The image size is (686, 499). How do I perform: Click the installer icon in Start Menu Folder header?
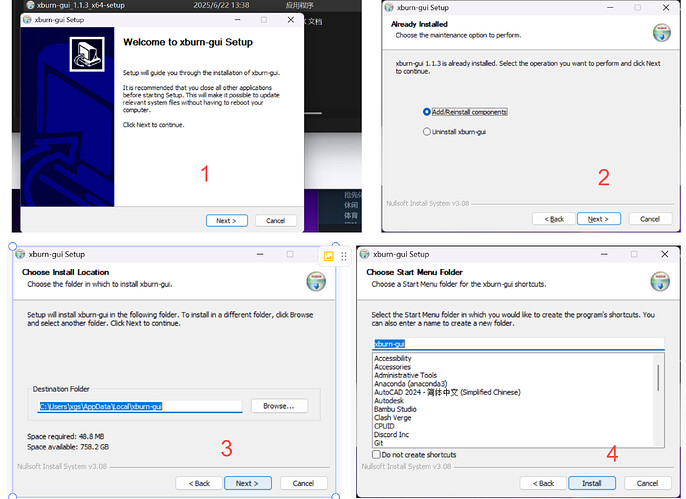(x=660, y=281)
